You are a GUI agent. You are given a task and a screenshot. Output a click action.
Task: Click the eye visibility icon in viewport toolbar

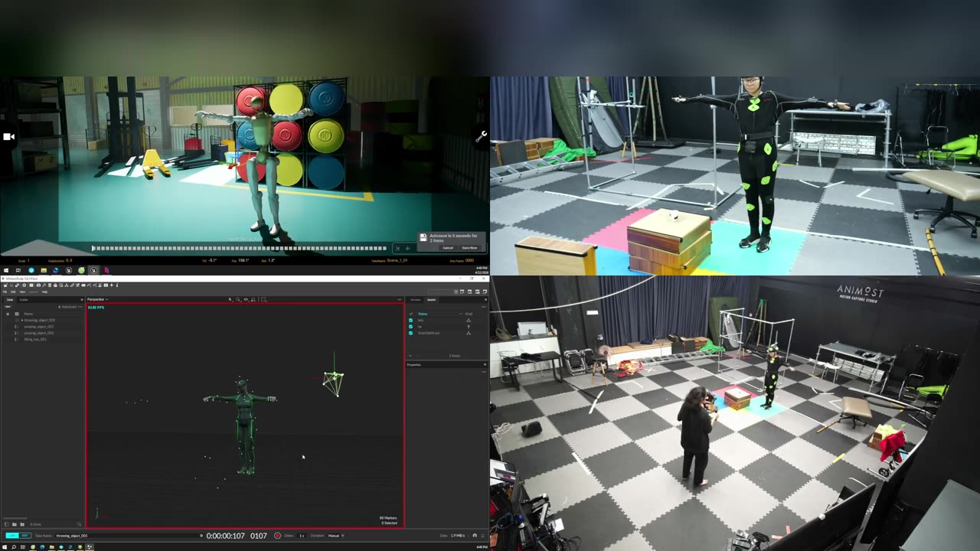pyautogui.click(x=246, y=299)
